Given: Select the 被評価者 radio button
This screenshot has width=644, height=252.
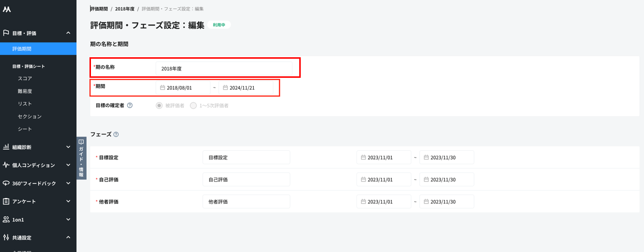Looking at the screenshot, I should 159,105.
